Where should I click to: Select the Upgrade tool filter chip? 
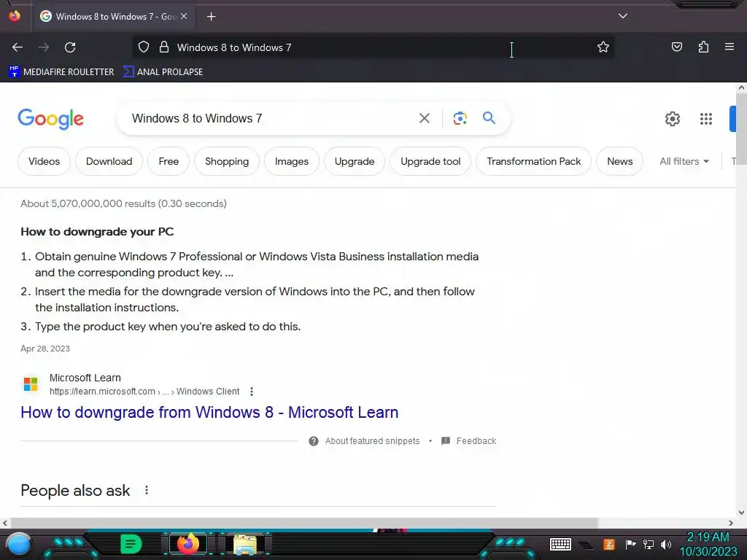click(x=430, y=161)
